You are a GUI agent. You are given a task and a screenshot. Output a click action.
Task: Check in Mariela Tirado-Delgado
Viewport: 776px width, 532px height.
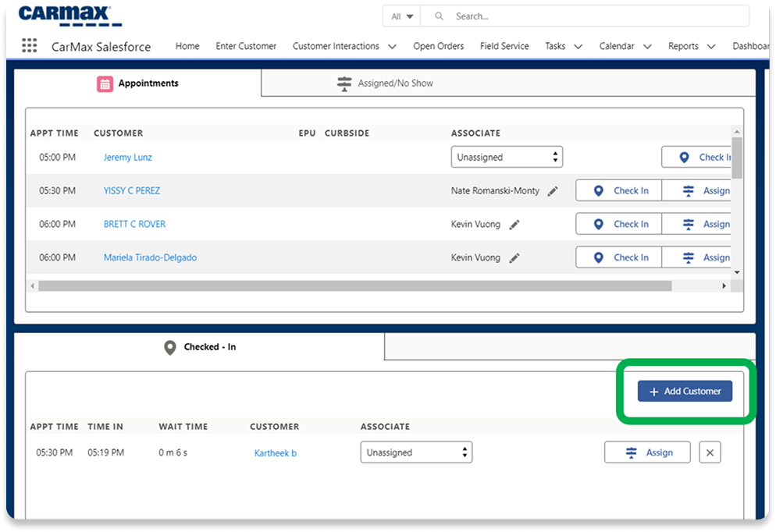click(618, 257)
